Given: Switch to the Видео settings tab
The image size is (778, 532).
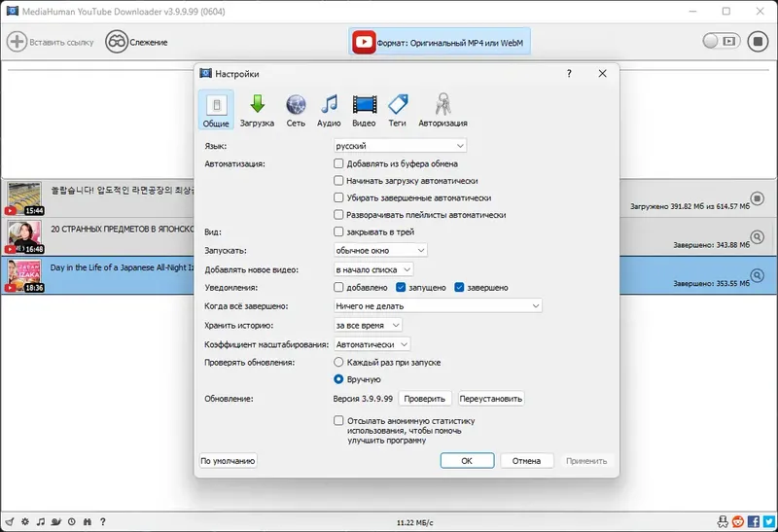Looking at the screenshot, I should tap(364, 110).
